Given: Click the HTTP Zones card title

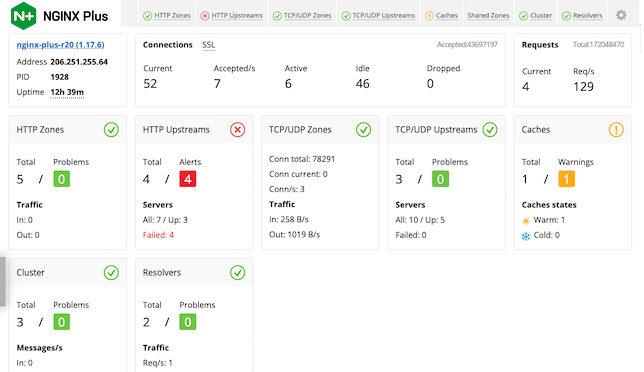Looking at the screenshot, I should (x=40, y=130).
